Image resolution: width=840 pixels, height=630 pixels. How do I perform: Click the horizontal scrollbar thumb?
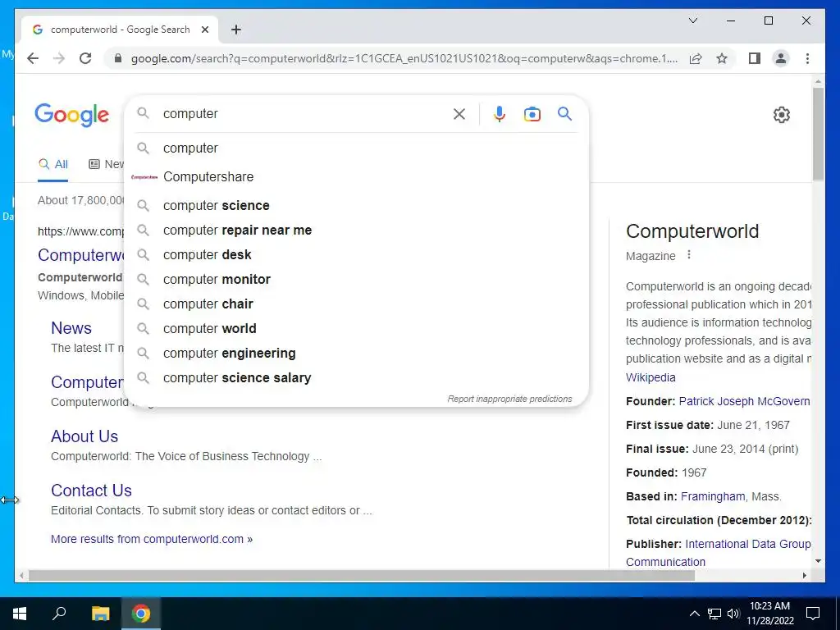pyautogui.click(x=362, y=576)
